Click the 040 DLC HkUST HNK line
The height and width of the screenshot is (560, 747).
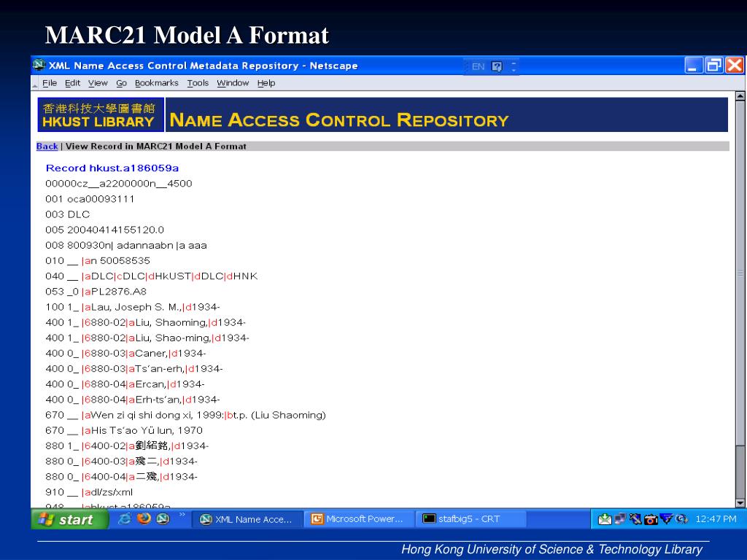pos(152,276)
